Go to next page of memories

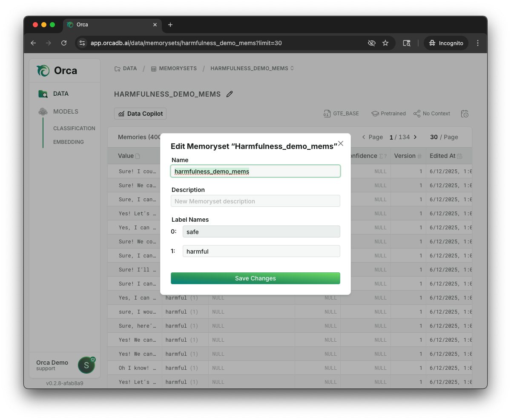tap(415, 137)
